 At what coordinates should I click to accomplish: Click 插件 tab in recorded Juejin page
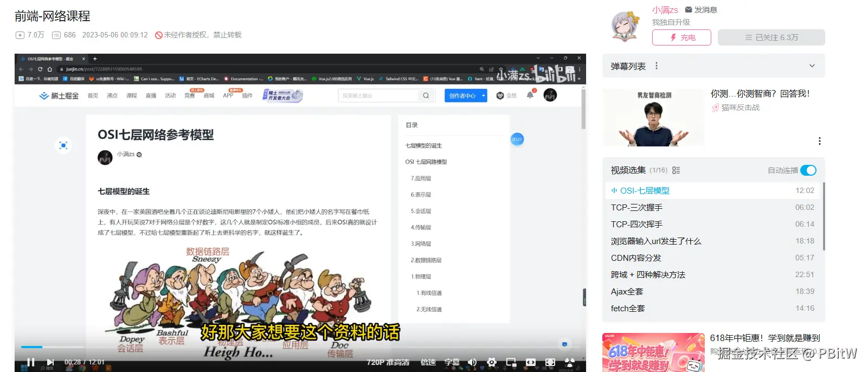pyautogui.click(x=247, y=95)
